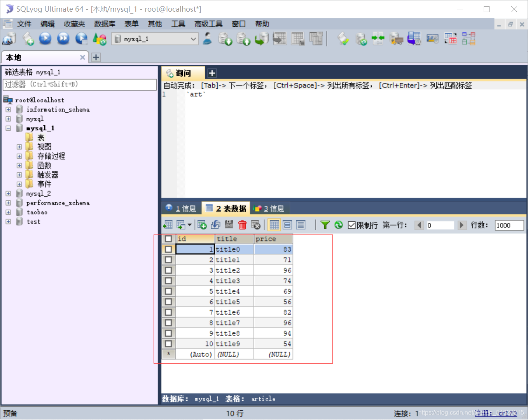Click the title column header
This screenshot has height=420, width=528.
click(234, 239)
